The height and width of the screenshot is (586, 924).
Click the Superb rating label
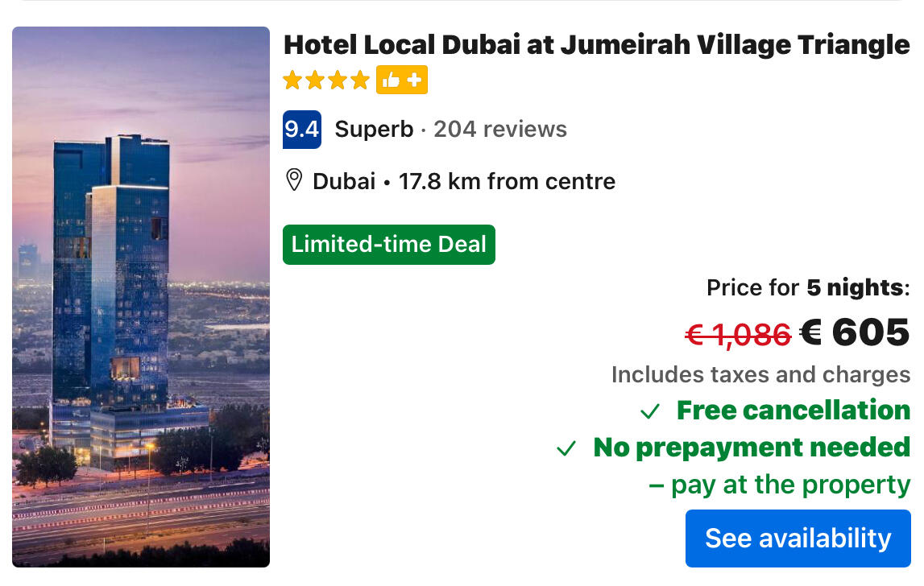tap(374, 130)
